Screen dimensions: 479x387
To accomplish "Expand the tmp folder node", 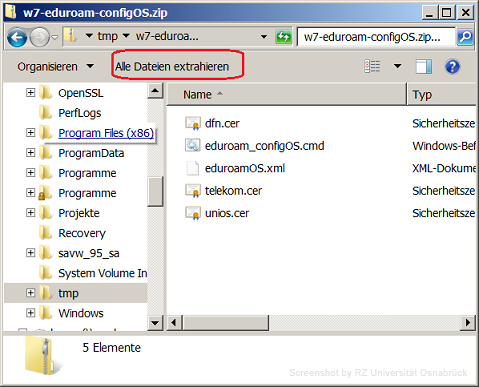I will tap(30, 292).
